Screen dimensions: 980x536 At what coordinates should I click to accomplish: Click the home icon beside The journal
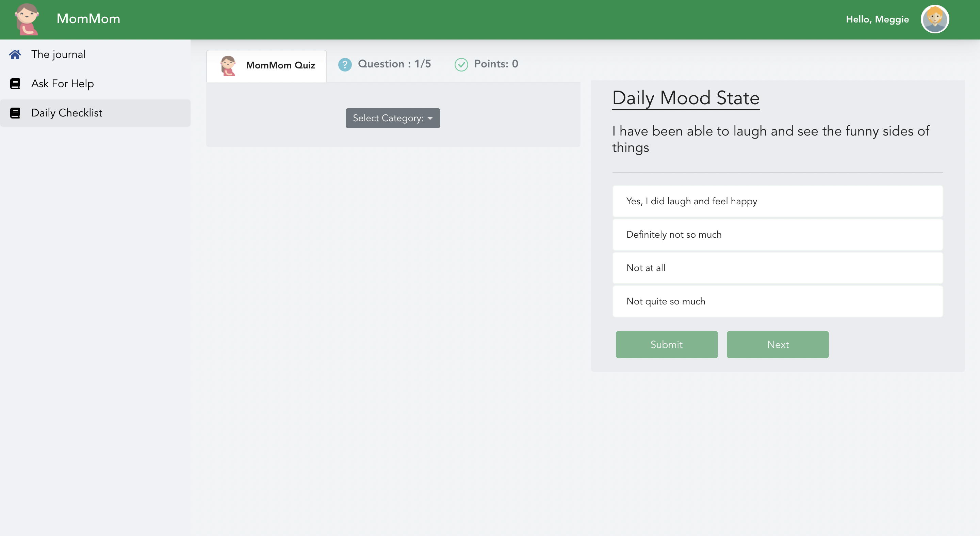click(x=15, y=54)
